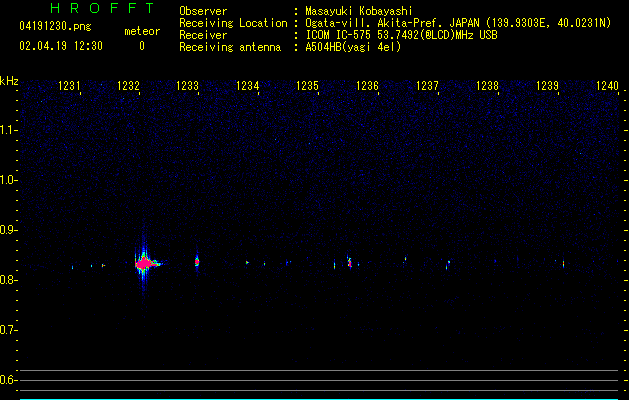Click the 1231 time axis label
This screenshot has height=400, width=629.
tap(69, 86)
